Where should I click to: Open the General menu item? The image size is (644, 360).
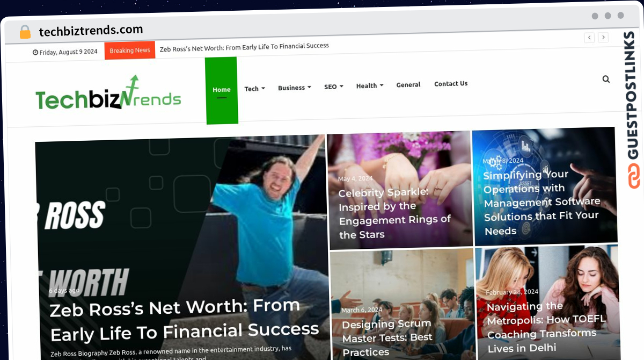408,84
